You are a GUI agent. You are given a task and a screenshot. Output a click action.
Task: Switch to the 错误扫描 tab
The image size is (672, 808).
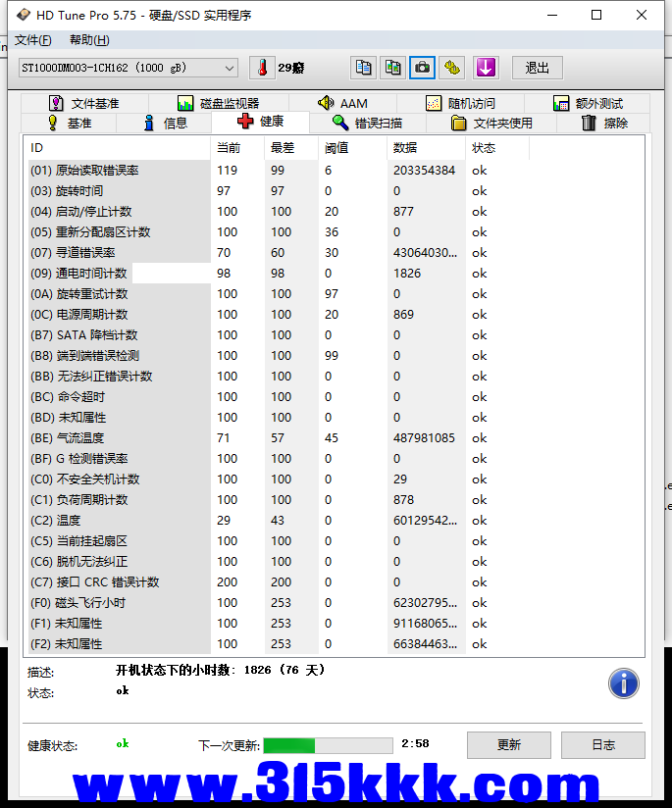[x=367, y=123]
